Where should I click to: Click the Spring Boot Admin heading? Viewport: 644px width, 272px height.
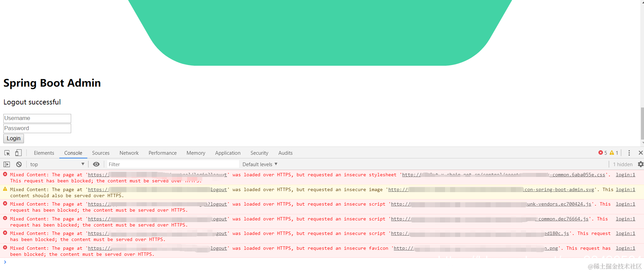click(x=52, y=83)
